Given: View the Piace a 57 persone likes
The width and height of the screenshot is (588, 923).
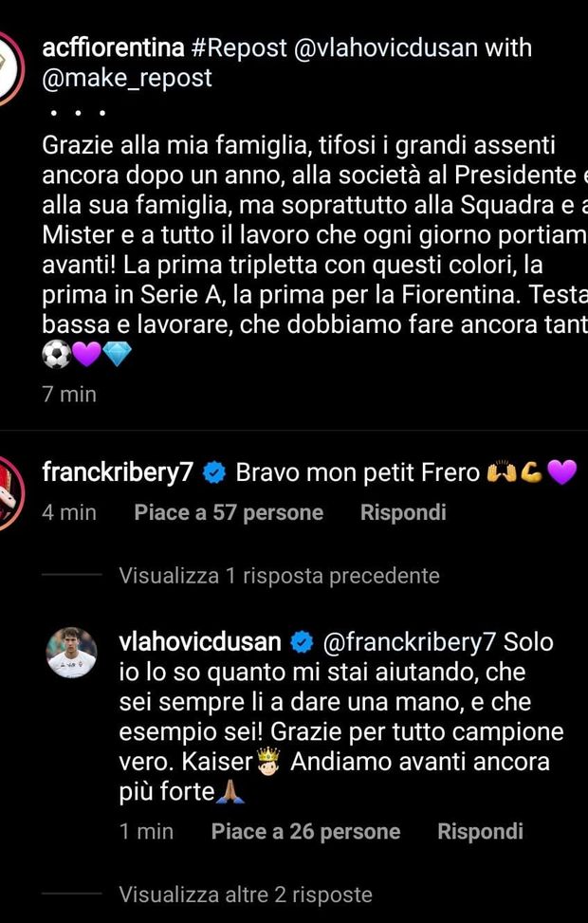Looking at the screenshot, I should 229,512.
